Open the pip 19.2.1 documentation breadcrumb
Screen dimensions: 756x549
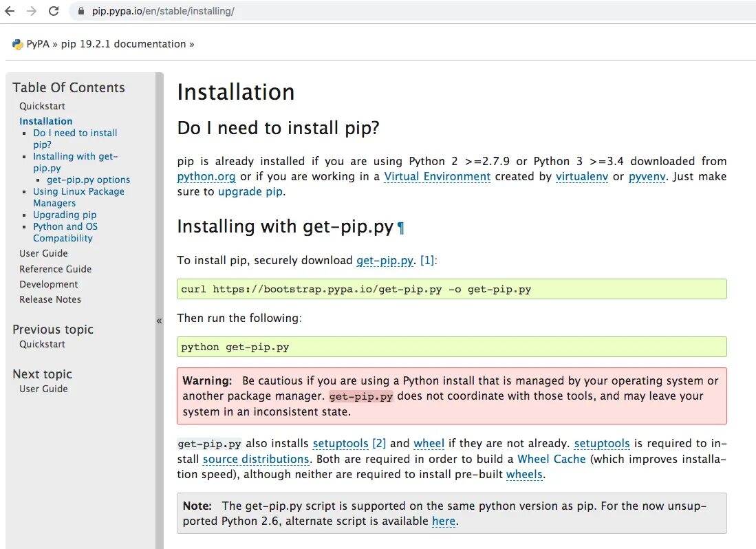123,44
